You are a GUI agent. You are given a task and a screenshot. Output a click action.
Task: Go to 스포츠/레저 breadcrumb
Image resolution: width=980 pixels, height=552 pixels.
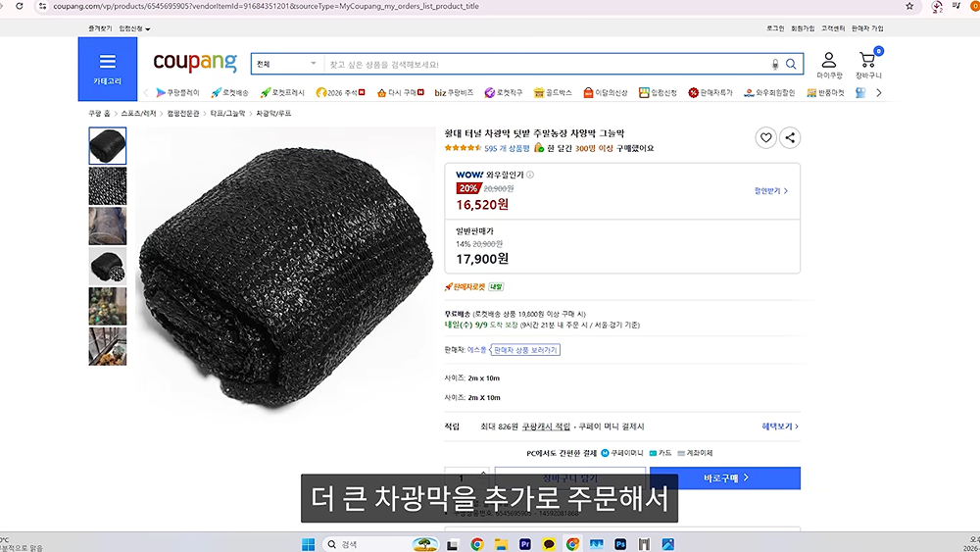point(138,114)
